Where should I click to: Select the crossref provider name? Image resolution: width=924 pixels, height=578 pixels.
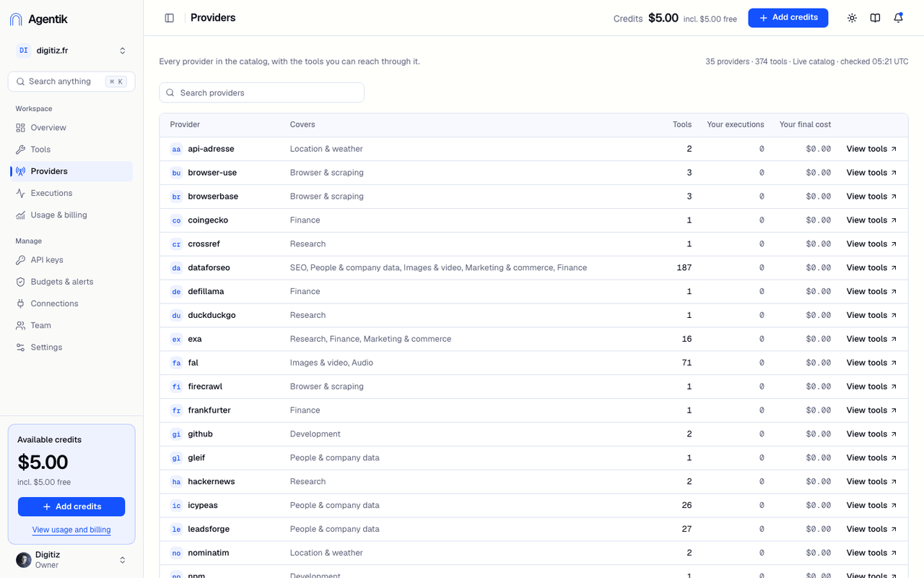click(203, 244)
